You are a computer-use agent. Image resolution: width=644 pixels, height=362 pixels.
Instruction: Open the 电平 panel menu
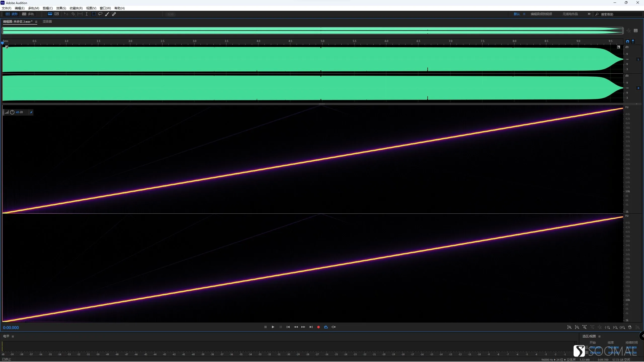coord(13,337)
